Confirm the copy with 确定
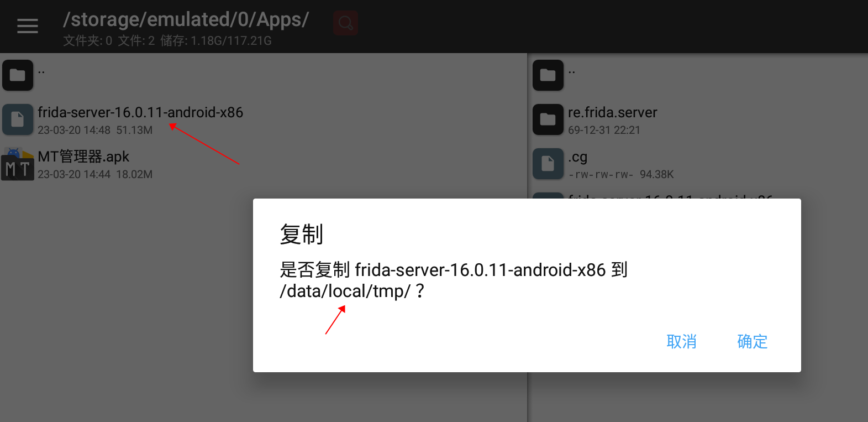This screenshot has height=422, width=868. 752,341
